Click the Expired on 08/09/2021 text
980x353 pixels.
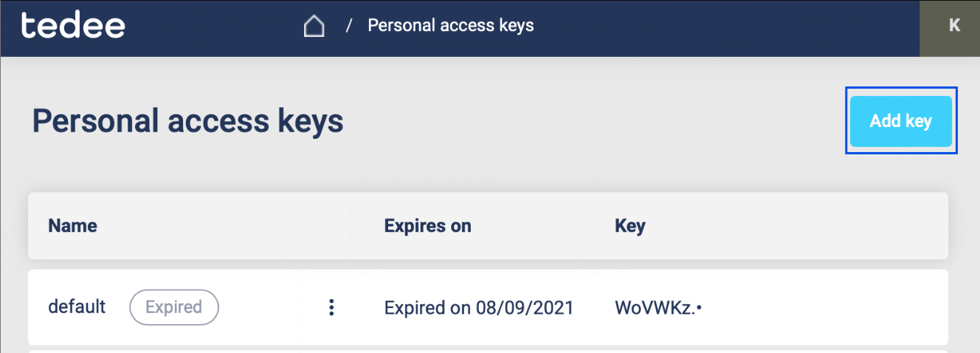pos(478,307)
